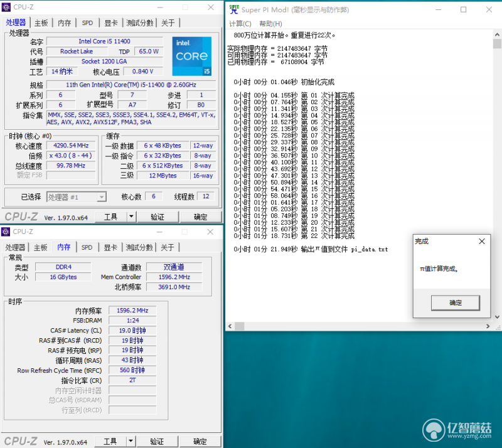Click the 560 时钟 tRFC value

click(132, 370)
